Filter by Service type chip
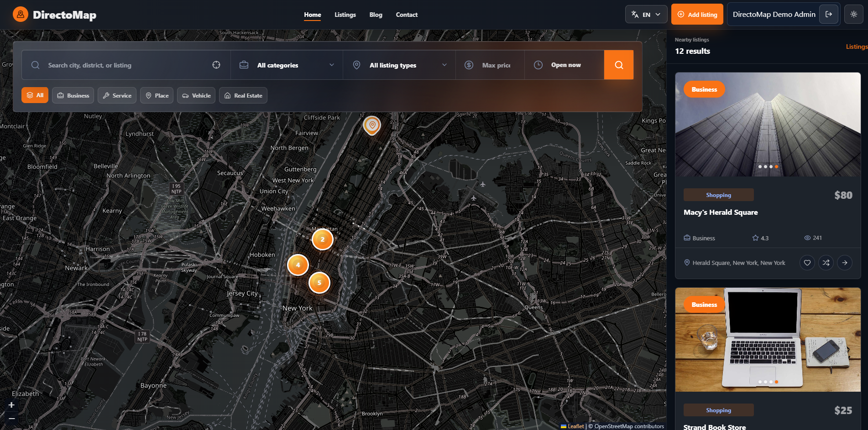The height and width of the screenshot is (430, 868). pos(117,95)
